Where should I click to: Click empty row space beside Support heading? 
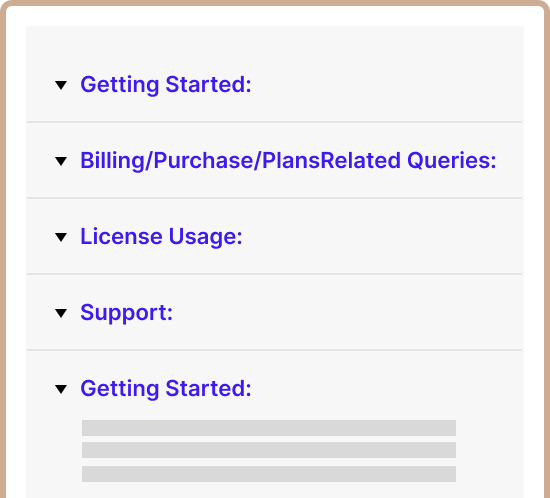coord(346,313)
